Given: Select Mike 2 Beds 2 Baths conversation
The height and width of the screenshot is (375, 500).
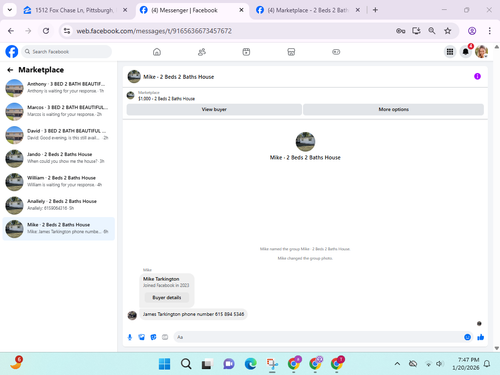Looking at the screenshot, I should (x=59, y=229).
